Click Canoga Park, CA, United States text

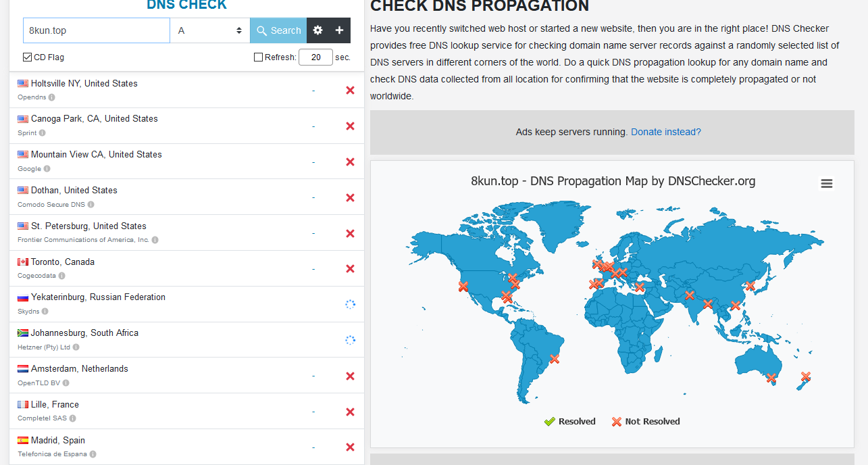(x=95, y=118)
